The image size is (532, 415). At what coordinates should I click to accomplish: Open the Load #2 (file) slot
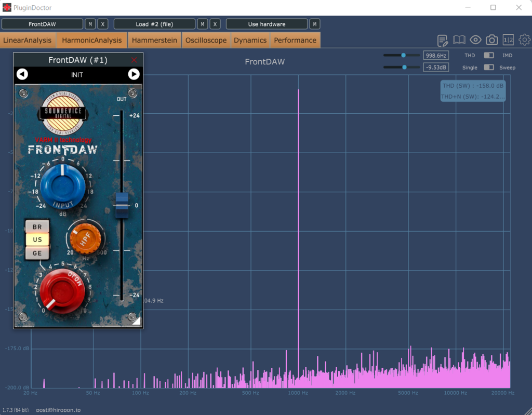pyautogui.click(x=155, y=24)
